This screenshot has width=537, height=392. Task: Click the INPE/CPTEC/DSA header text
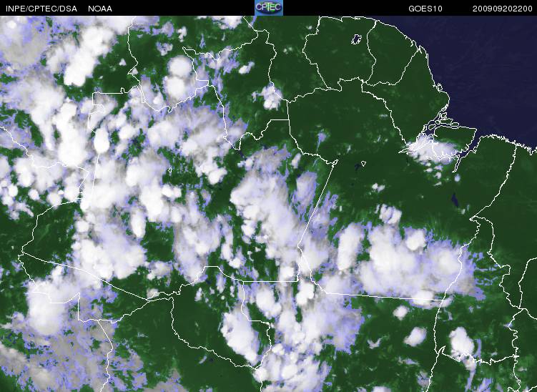pyautogui.click(x=41, y=9)
